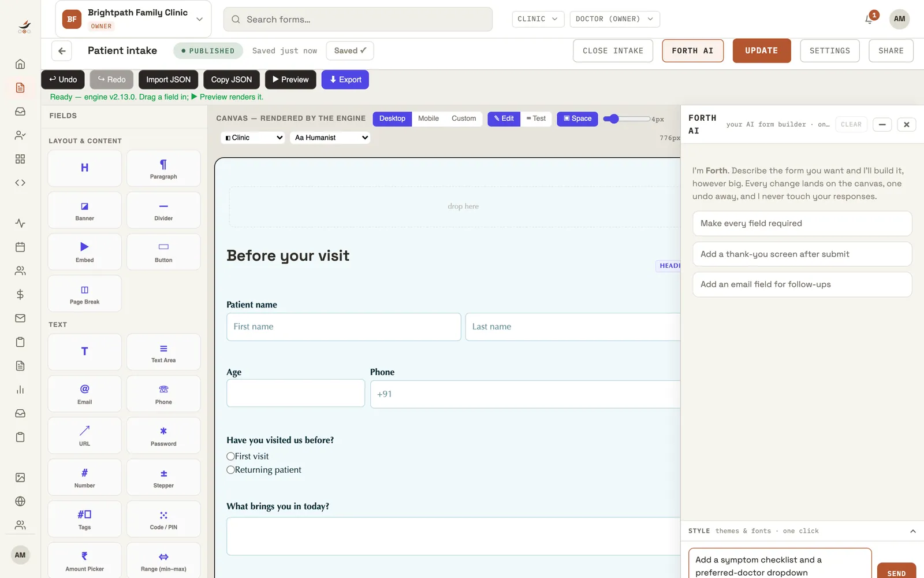Add a Stepper field
Image resolution: width=924 pixels, height=578 pixels.
(x=163, y=477)
